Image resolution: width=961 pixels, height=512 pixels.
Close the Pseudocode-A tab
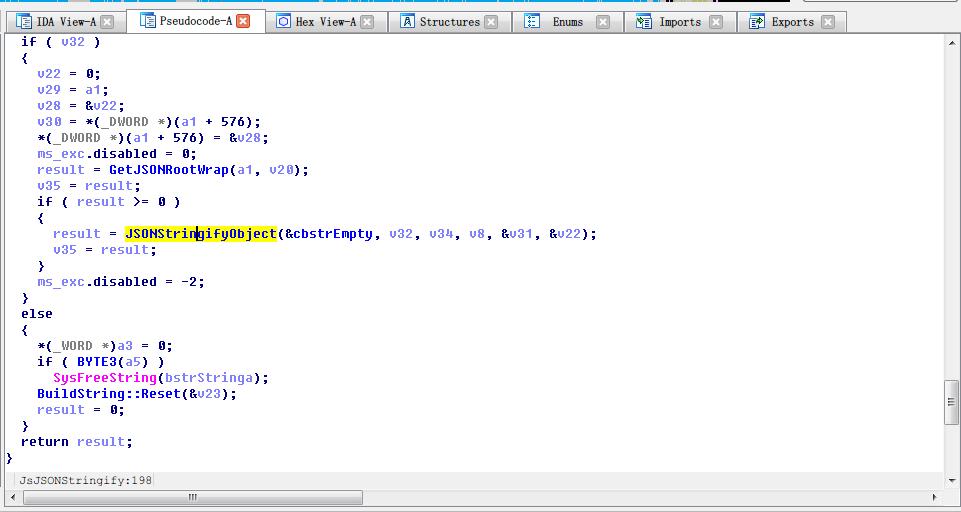tap(243, 21)
